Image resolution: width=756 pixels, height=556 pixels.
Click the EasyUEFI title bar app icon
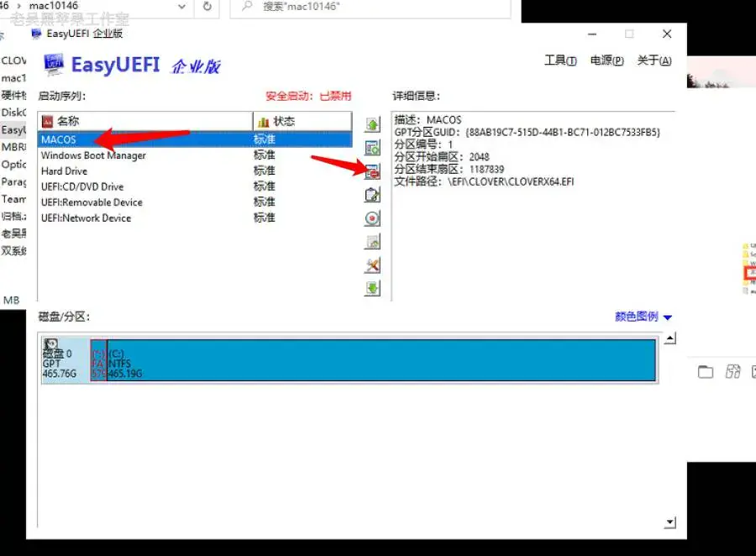tap(36, 34)
